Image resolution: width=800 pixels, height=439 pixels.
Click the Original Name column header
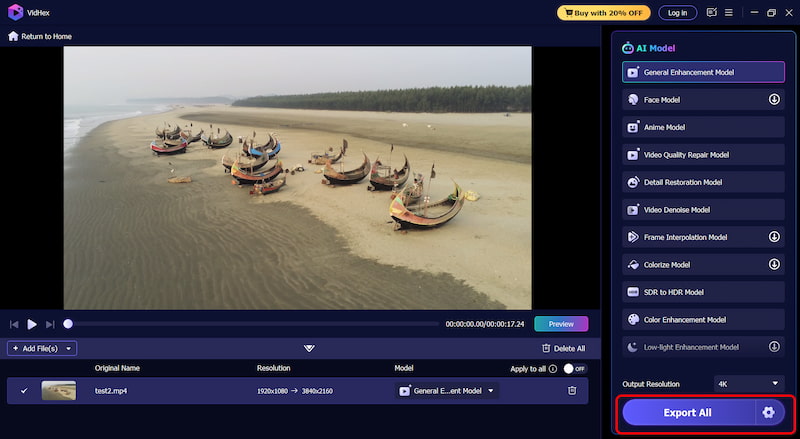(117, 368)
